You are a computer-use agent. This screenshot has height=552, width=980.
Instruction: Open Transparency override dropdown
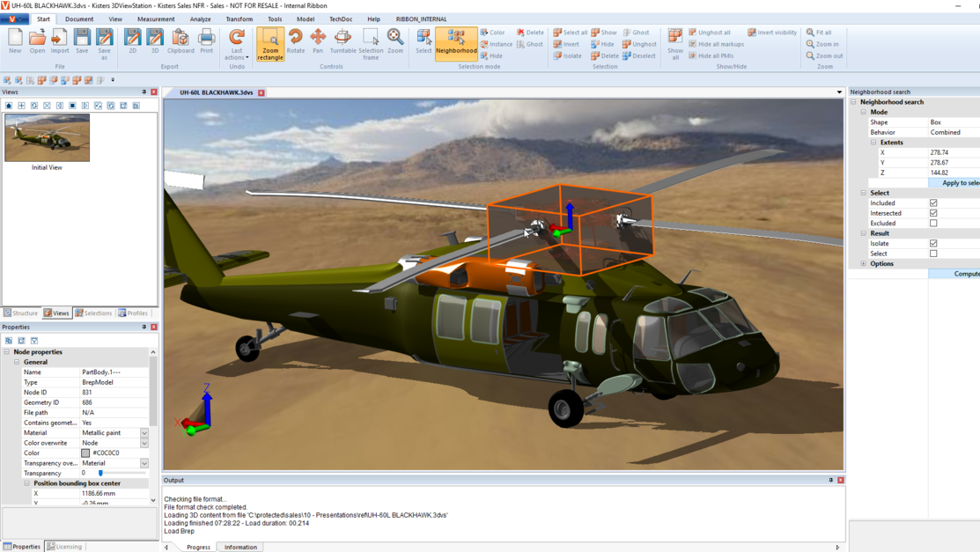coord(144,463)
